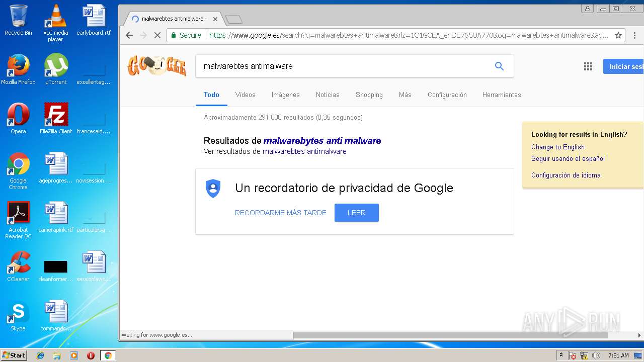
Task: Switch to Vídeos results tab
Action: click(x=245, y=95)
